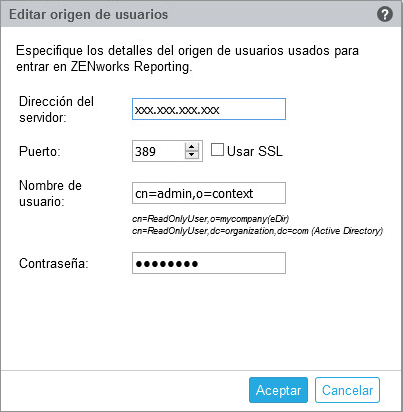Click the Nombre de usuario label
Image resolution: width=403 pixels, height=412 pixels.
(x=50, y=193)
